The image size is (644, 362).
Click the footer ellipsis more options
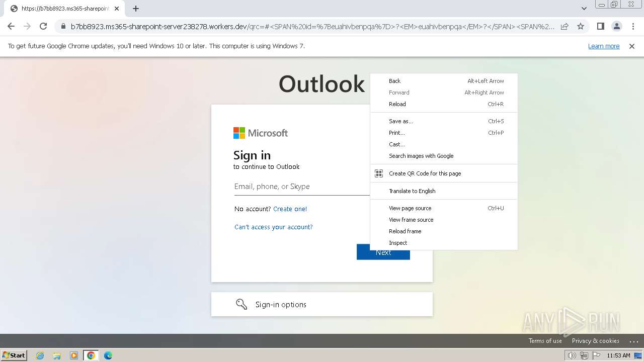633,341
